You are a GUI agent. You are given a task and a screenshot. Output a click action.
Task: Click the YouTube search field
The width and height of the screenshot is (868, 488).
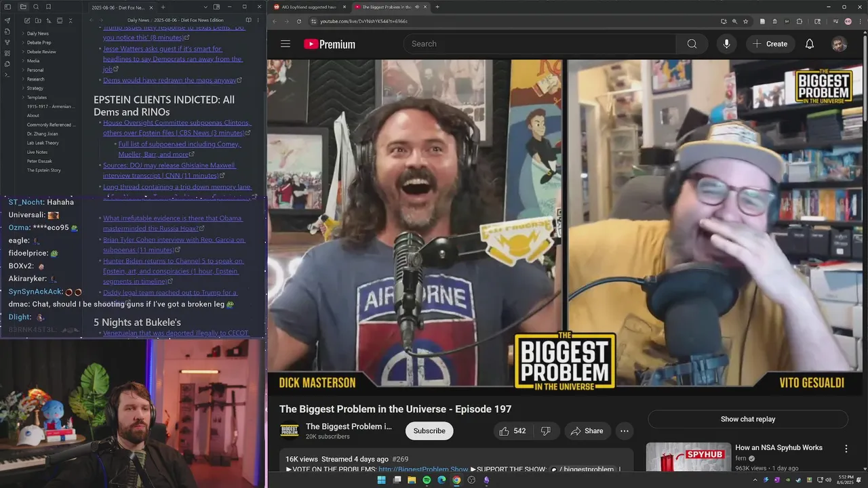(540, 44)
